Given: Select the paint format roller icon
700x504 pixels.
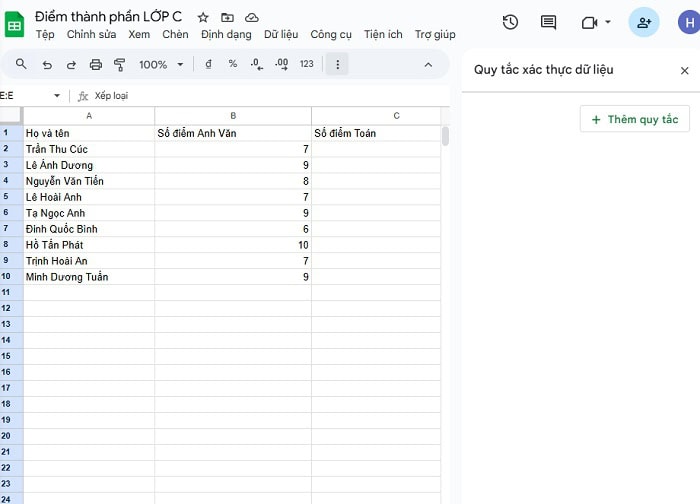Looking at the screenshot, I should [x=120, y=64].
